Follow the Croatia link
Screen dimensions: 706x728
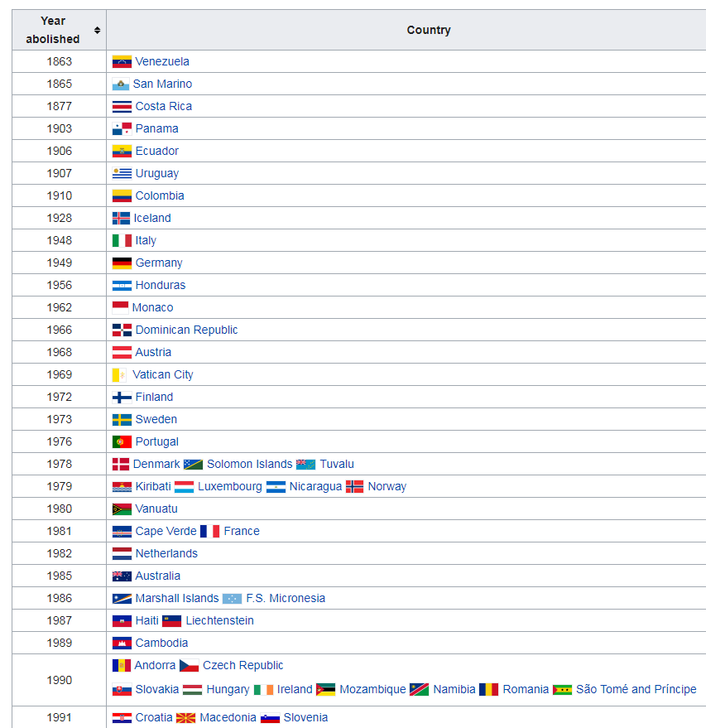pyautogui.click(x=154, y=718)
